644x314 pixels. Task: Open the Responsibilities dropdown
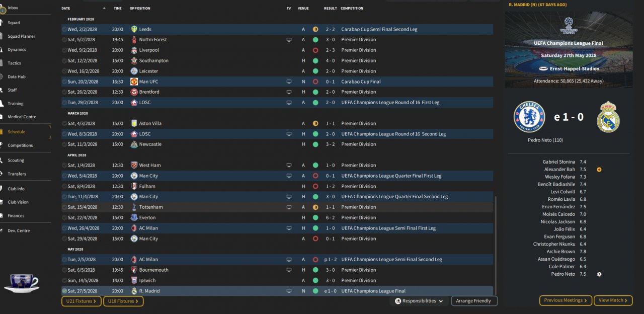point(419,301)
